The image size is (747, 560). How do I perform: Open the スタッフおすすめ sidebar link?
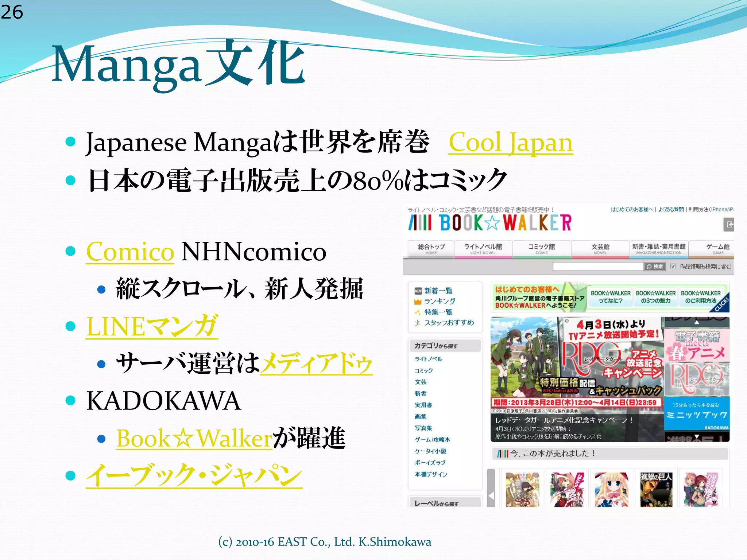449,323
